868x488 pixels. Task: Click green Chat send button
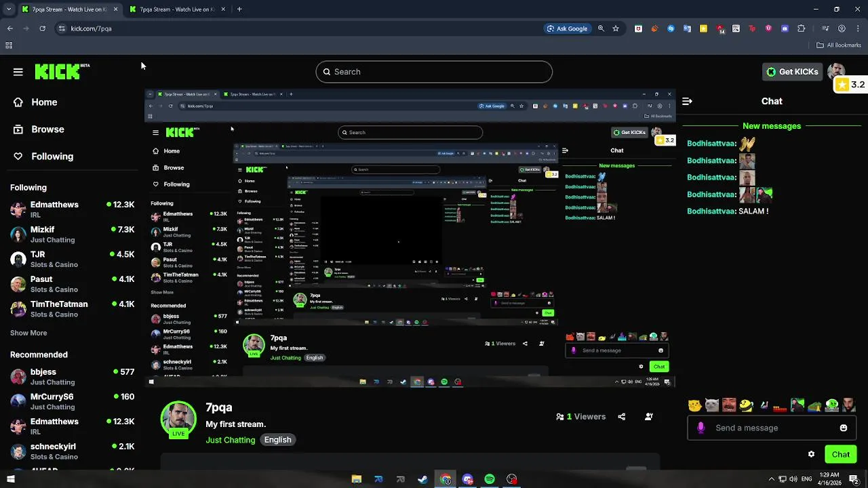click(x=841, y=454)
